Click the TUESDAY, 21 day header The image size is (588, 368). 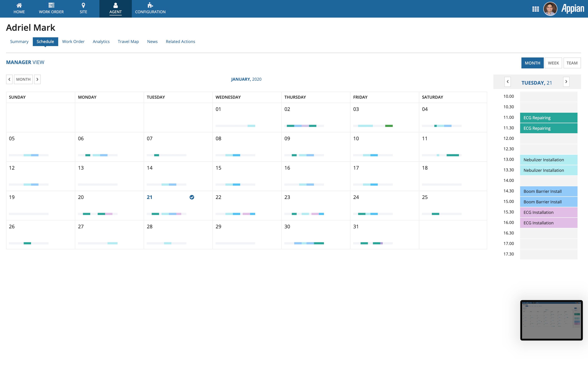pyautogui.click(x=537, y=83)
